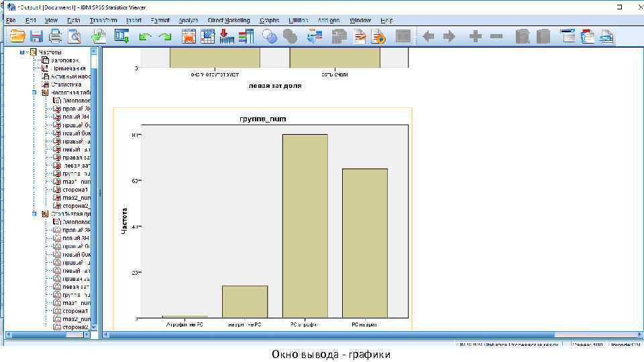Screen dimensions: 644x362
Task: Collapse the Частотная таблица group node
Action: 34,93
